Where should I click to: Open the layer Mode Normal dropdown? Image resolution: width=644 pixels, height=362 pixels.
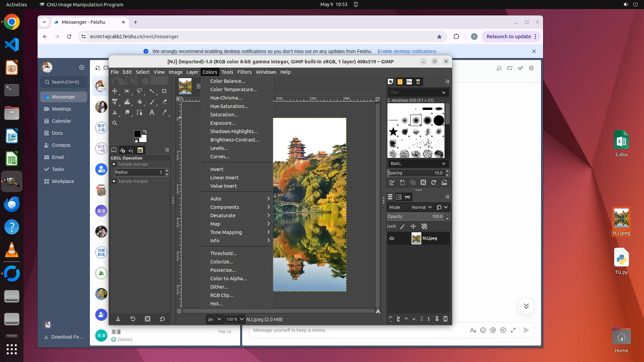click(421, 207)
